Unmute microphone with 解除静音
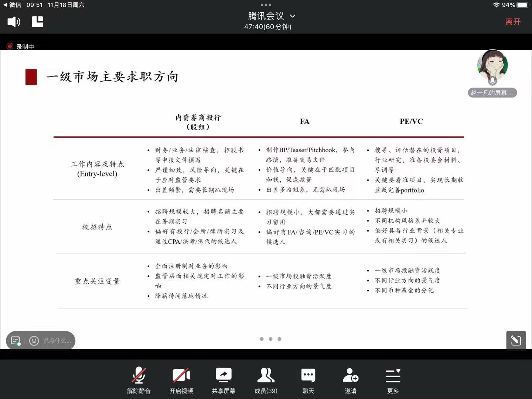The width and height of the screenshot is (532, 399). click(x=139, y=381)
